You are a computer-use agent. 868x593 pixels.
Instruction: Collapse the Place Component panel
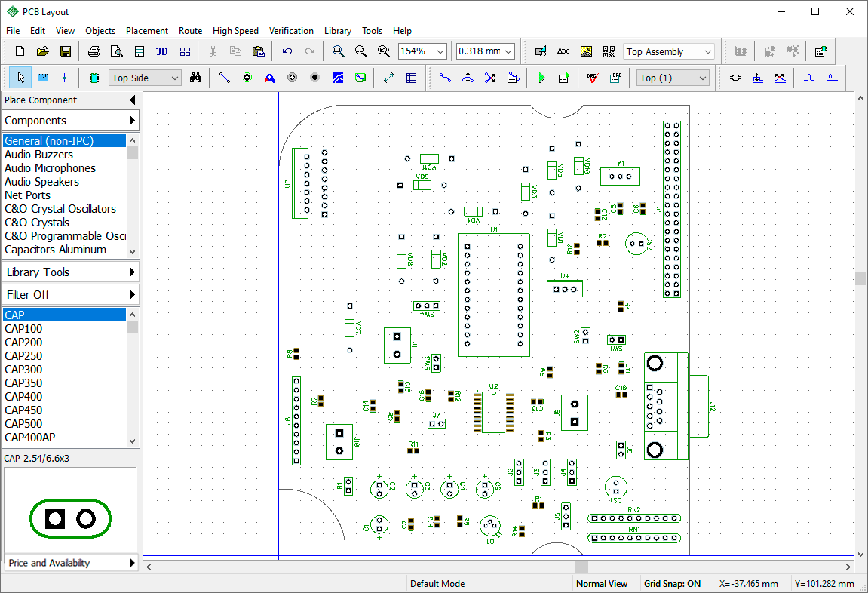[132, 100]
